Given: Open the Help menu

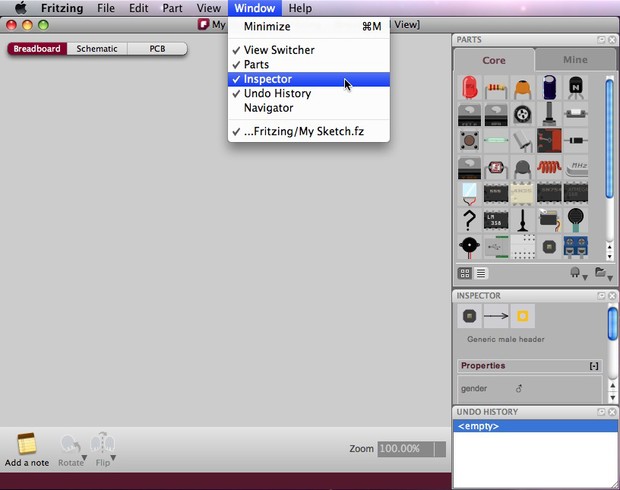Looking at the screenshot, I should [300, 8].
